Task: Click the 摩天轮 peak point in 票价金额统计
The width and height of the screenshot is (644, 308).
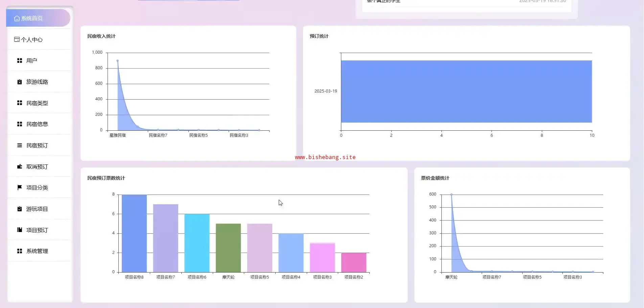Action: tap(452, 195)
